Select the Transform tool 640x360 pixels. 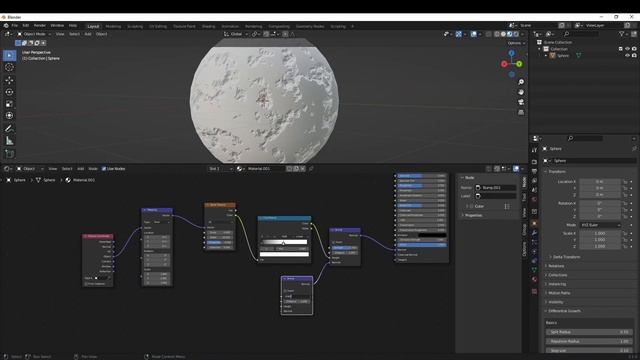[9, 116]
